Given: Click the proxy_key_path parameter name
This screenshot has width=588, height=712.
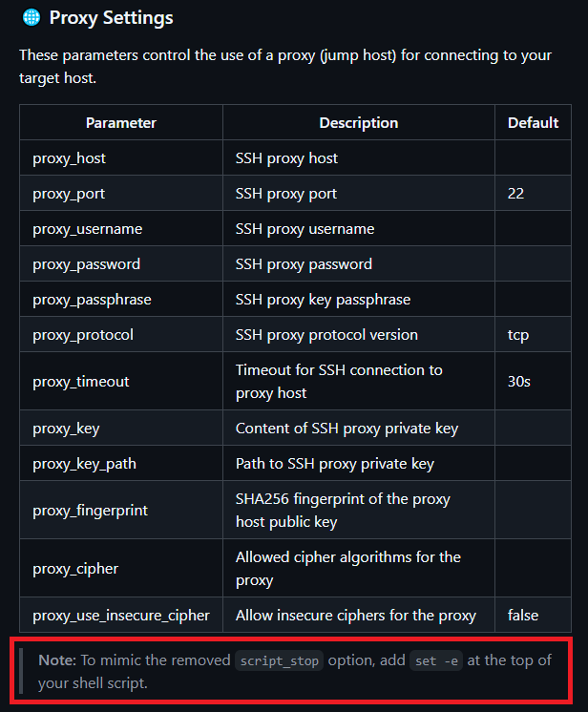Looking at the screenshot, I should 84,464.
